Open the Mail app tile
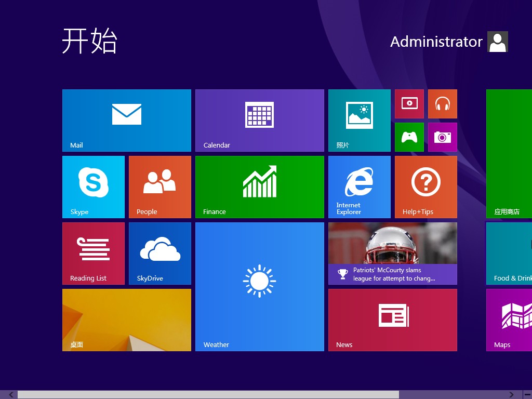This screenshot has width=532, height=399. tap(126, 120)
